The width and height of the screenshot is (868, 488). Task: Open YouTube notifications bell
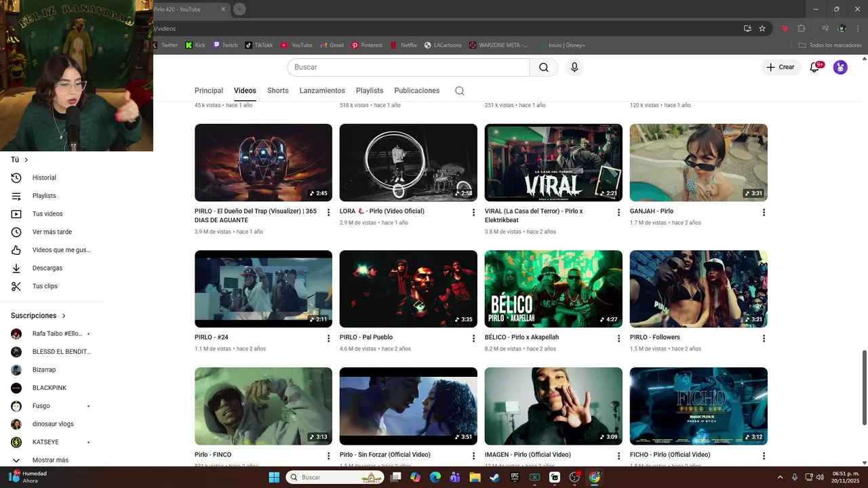814,67
